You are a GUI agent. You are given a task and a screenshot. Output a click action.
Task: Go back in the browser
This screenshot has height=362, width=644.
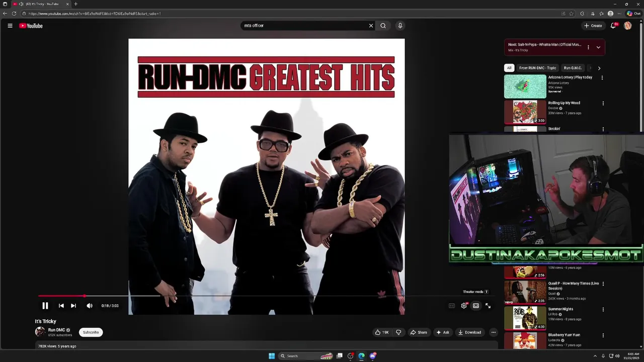tap(5, 14)
